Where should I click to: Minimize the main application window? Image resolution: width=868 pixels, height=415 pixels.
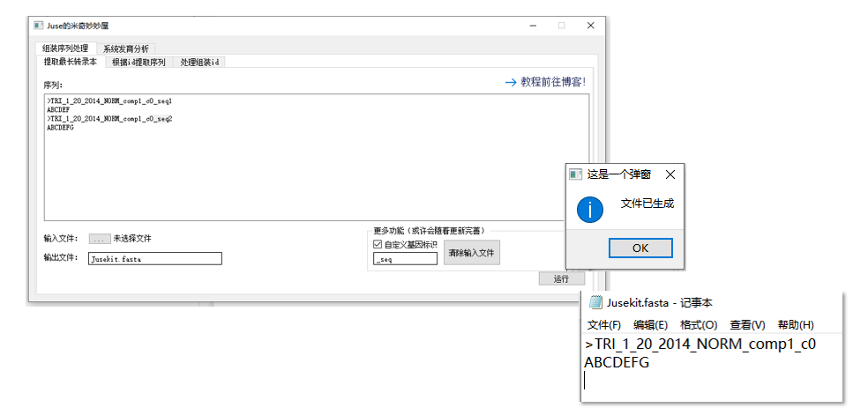(x=532, y=26)
